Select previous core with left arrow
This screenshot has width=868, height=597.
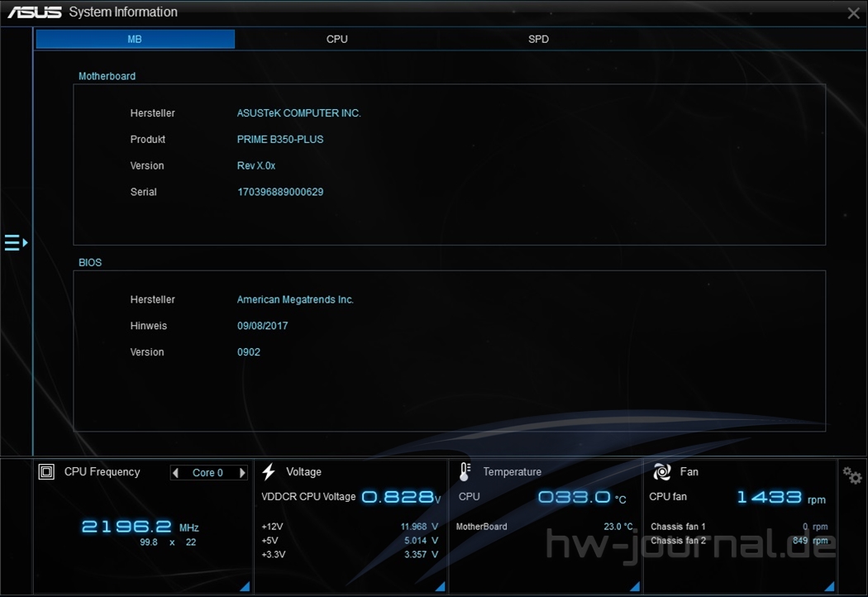pos(176,472)
